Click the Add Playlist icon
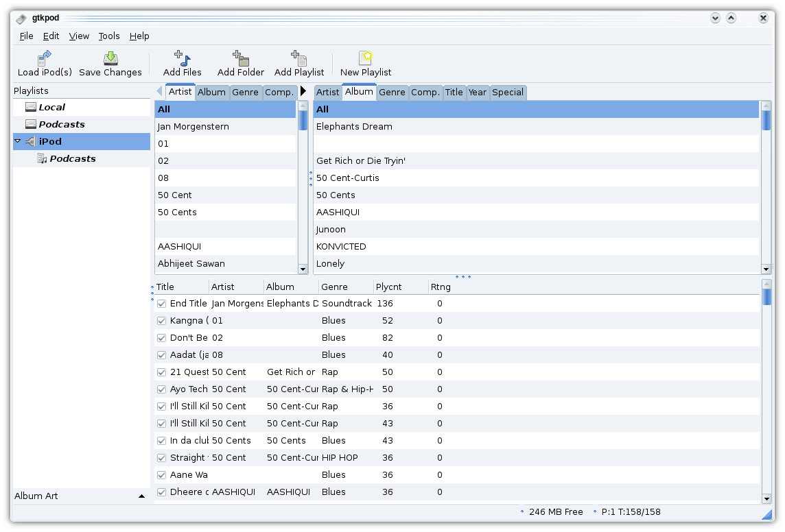The width and height of the screenshot is (785, 532). pyautogui.click(x=299, y=58)
